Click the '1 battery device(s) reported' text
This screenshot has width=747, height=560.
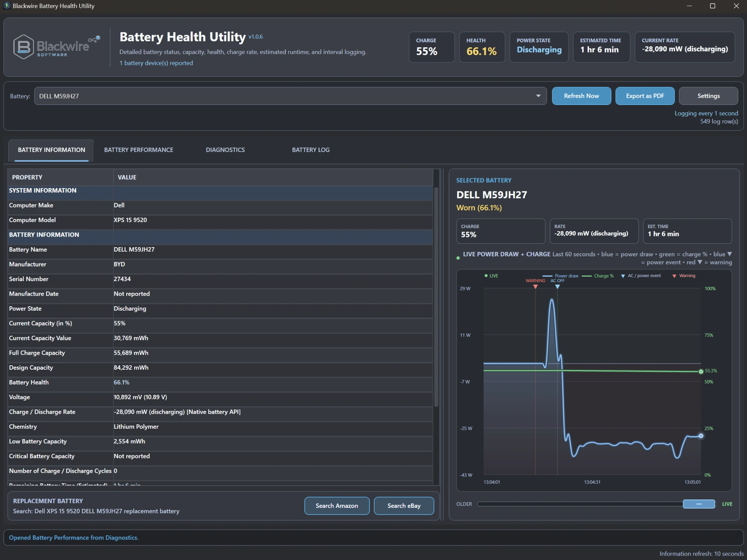[156, 63]
